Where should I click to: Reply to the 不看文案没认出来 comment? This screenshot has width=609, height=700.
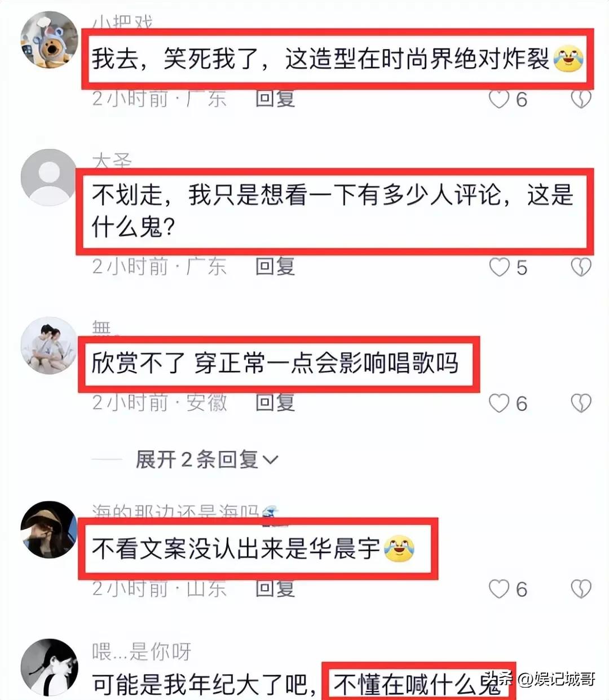(275, 588)
